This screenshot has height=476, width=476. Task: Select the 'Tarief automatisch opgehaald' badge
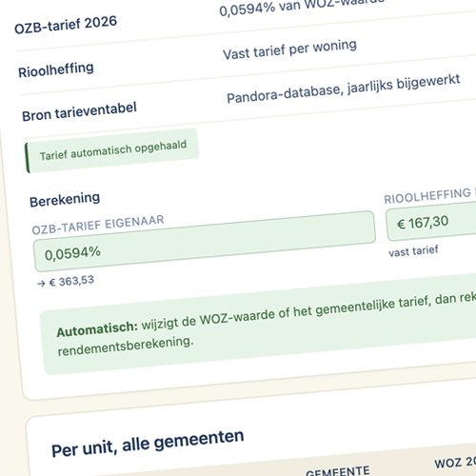pyautogui.click(x=112, y=150)
